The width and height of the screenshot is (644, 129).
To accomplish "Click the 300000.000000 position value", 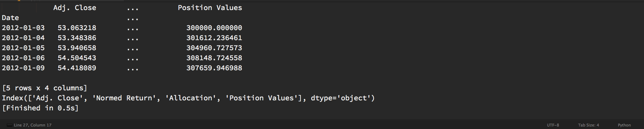I will click(x=214, y=28).
